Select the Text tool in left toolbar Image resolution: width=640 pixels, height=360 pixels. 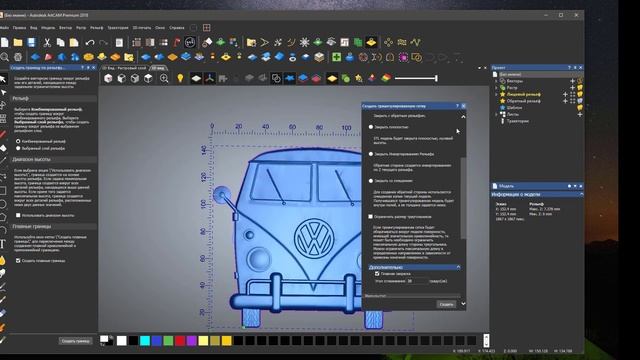tap(3, 244)
